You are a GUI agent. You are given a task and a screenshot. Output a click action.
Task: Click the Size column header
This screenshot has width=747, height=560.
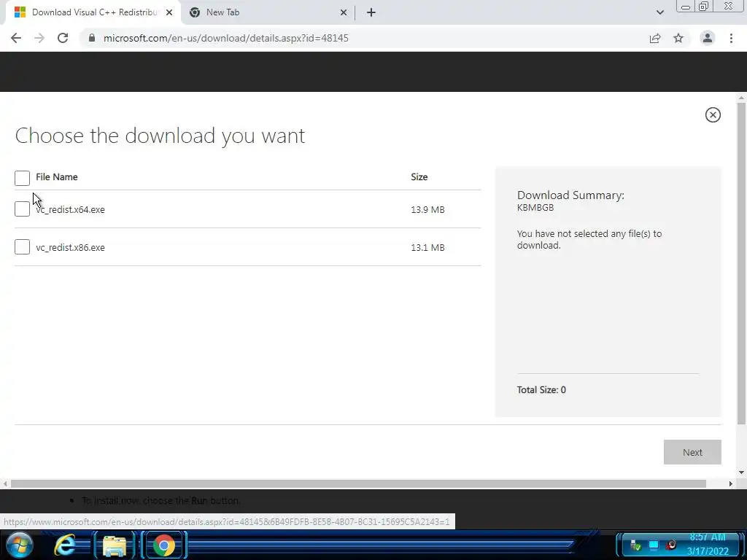pyautogui.click(x=419, y=176)
